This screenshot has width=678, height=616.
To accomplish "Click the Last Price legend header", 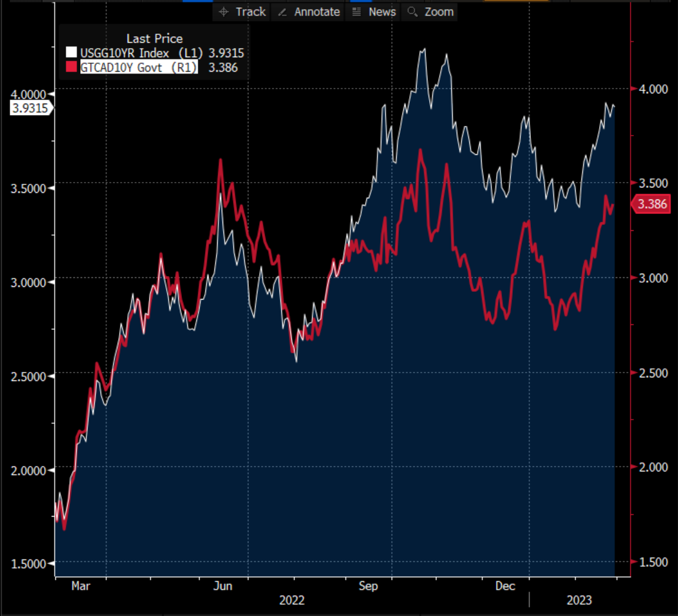I will coord(154,39).
